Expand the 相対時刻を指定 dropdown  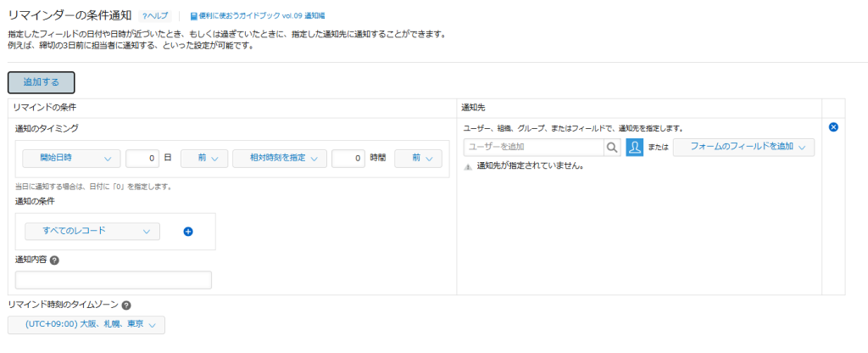(279, 158)
